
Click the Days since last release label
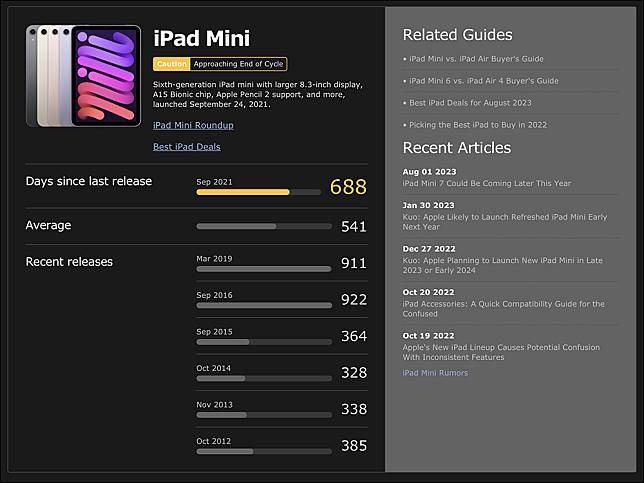89,181
